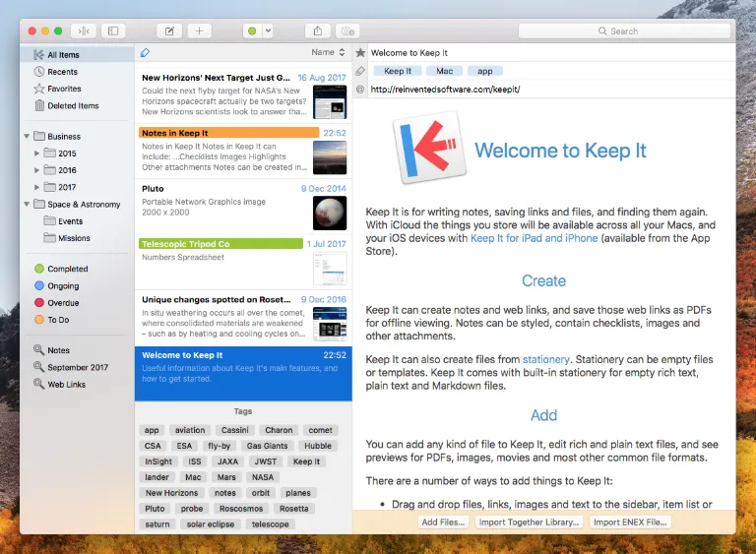
Task: Click the tag icon in note header
Action: (360, 72)
